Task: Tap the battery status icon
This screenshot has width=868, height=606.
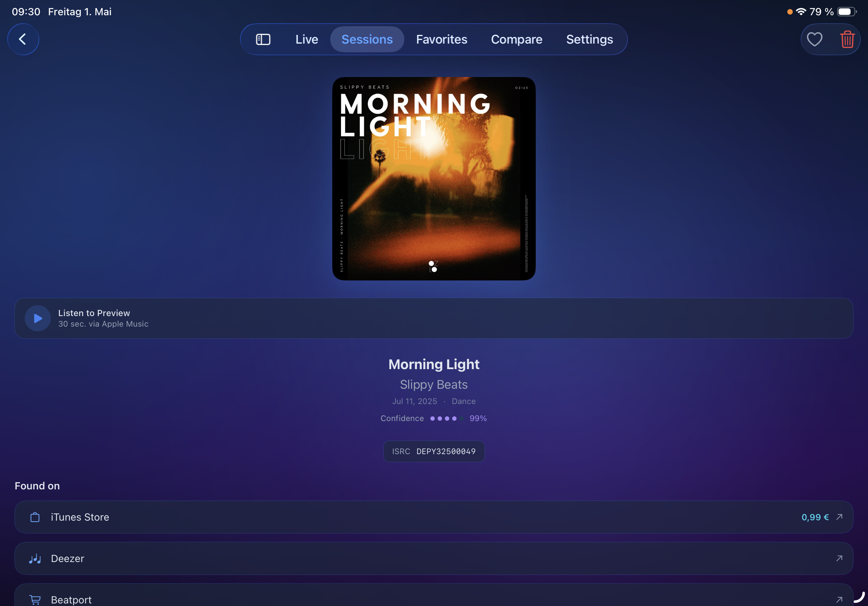Action: (x=847, y=12)
